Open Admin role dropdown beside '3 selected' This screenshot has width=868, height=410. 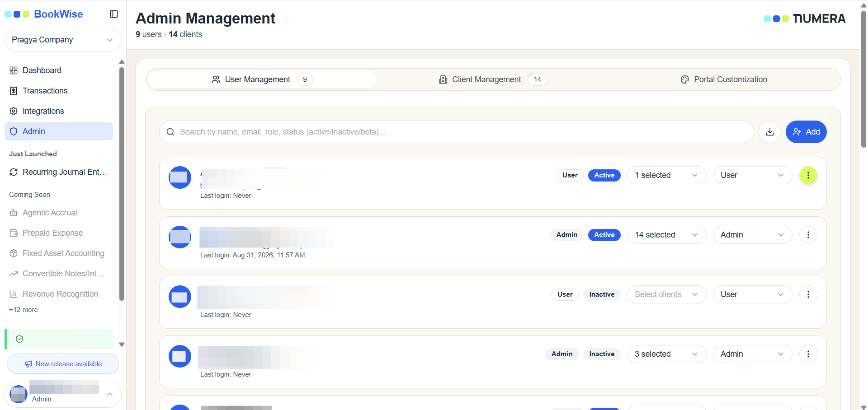click(753, 354)
